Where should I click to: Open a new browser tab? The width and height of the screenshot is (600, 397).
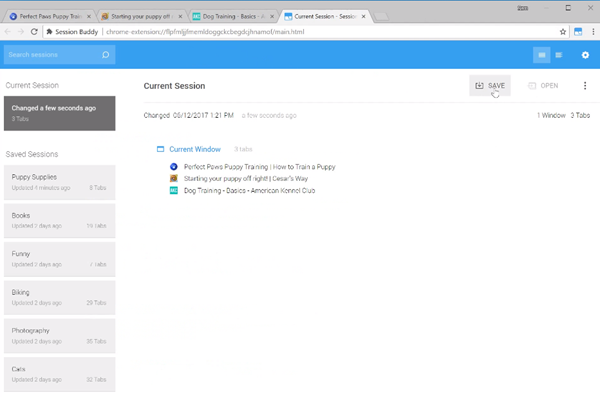click(x=381, y=16)
